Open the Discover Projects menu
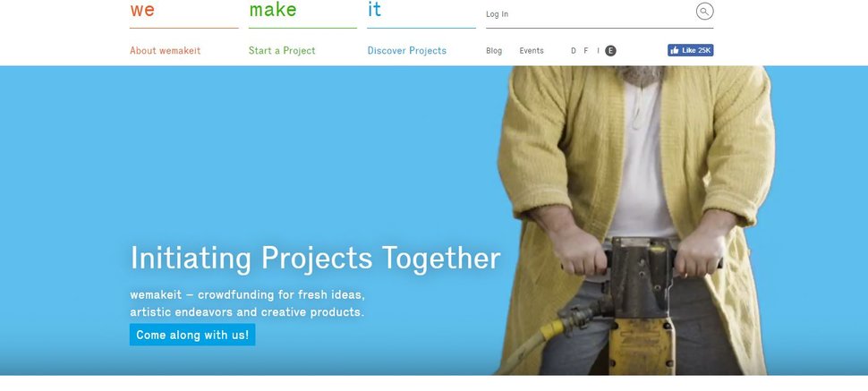This screenshot has height=391, width=868. pos(407,50)
